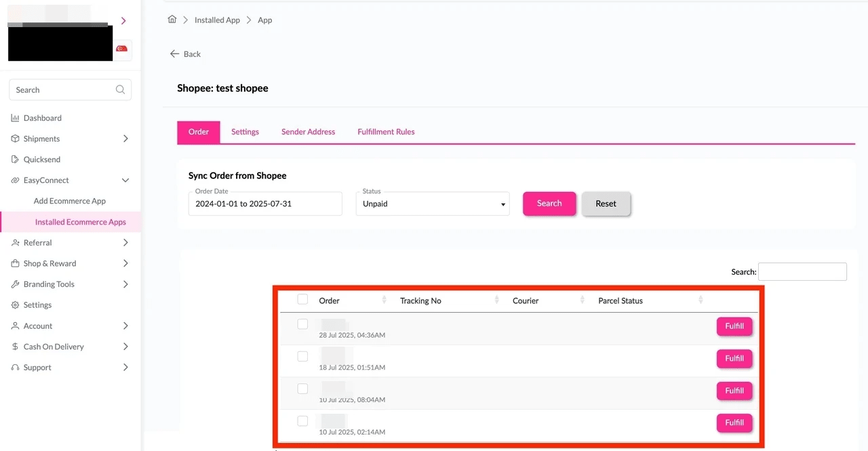The height and width of the screenshot is (451, 868).
Task: Open the Status dropdown showing Unpaid
Action: pos(433,203)
